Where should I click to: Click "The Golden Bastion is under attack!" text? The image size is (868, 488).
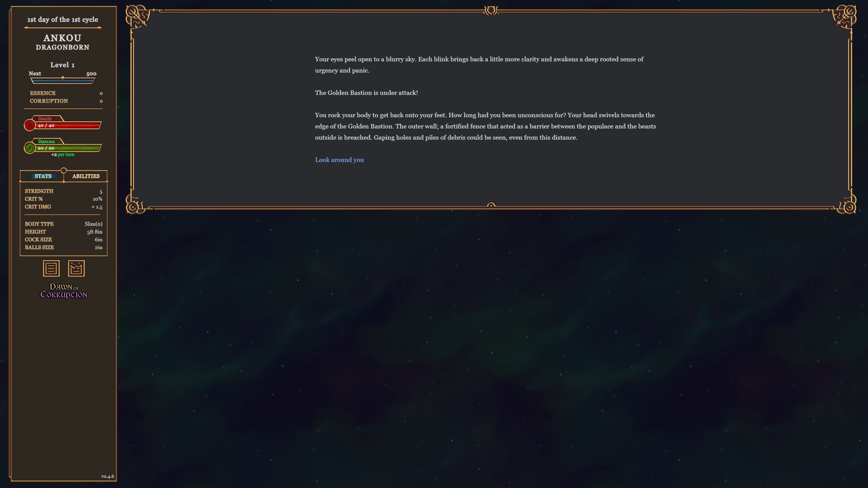pos(366,93)
